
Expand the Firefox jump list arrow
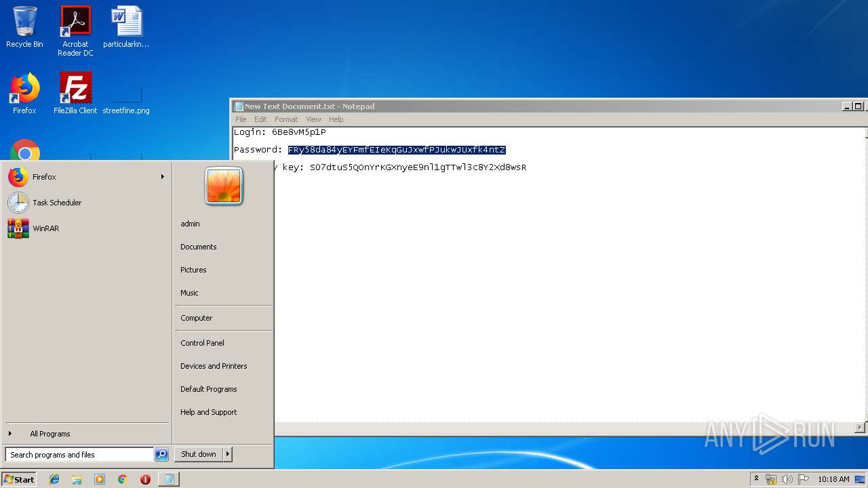[x=162, y=177]
